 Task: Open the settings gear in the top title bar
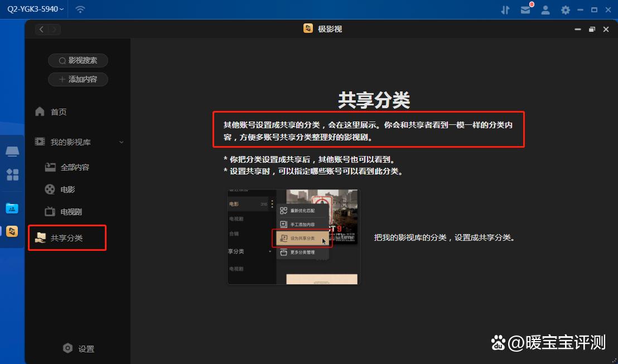[565, 9]
